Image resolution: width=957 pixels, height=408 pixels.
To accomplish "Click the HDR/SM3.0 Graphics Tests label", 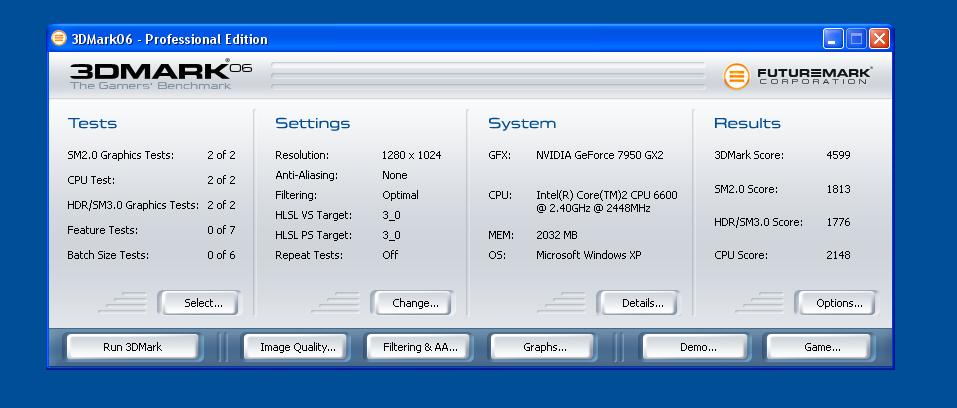I will click(133, 205).
